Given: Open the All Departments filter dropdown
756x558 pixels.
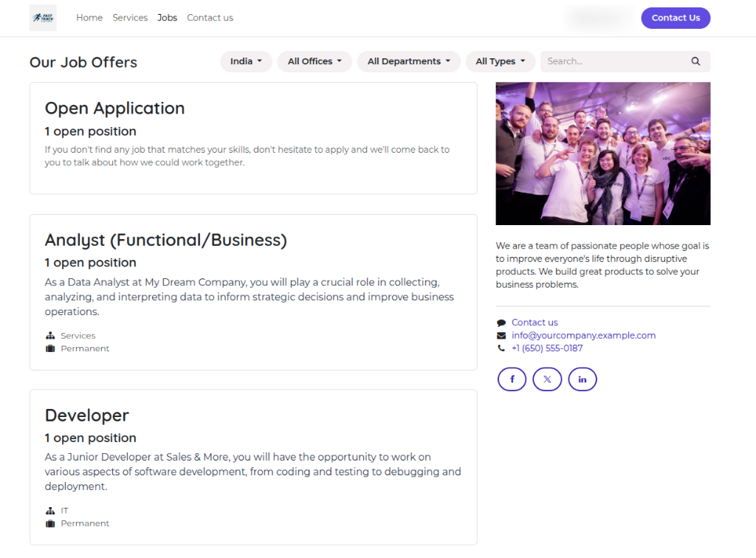Looking at the screenshot, I should (408, 61).
